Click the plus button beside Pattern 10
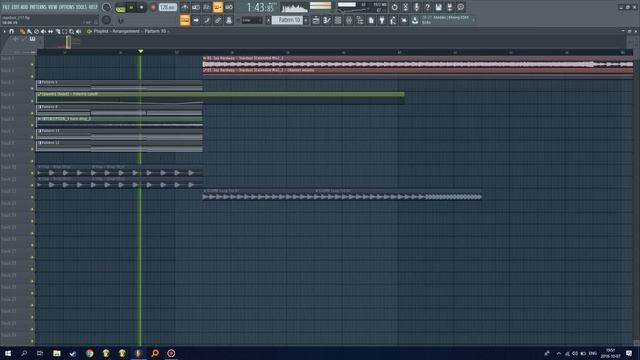Viewport: 640px width, 360px height. pyautogui.click(x=306, y=20)
